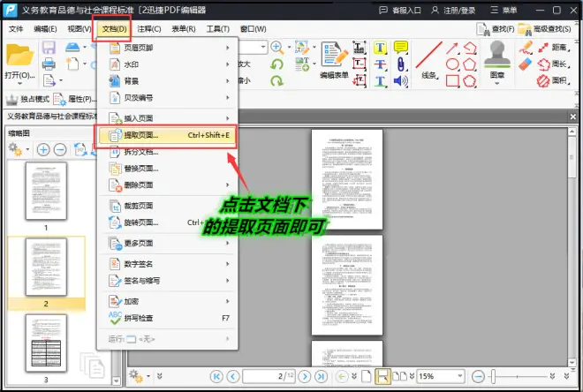Click rotate clockwise green arrow
The width and height of the screenshot is (583, 392).
point(276,80)
